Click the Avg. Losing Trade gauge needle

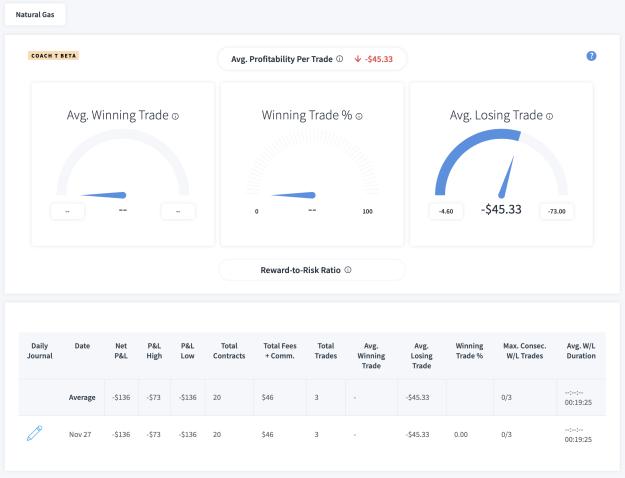(x=506, y=177)
